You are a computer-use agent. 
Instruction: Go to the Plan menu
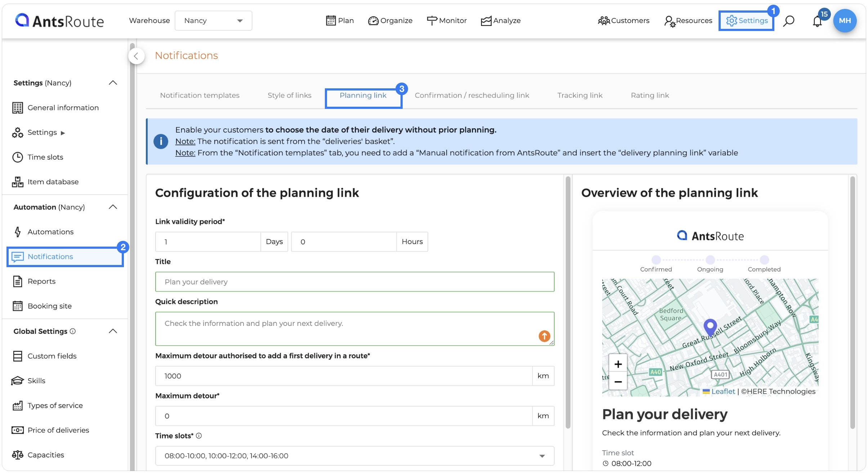coord(340,21)
